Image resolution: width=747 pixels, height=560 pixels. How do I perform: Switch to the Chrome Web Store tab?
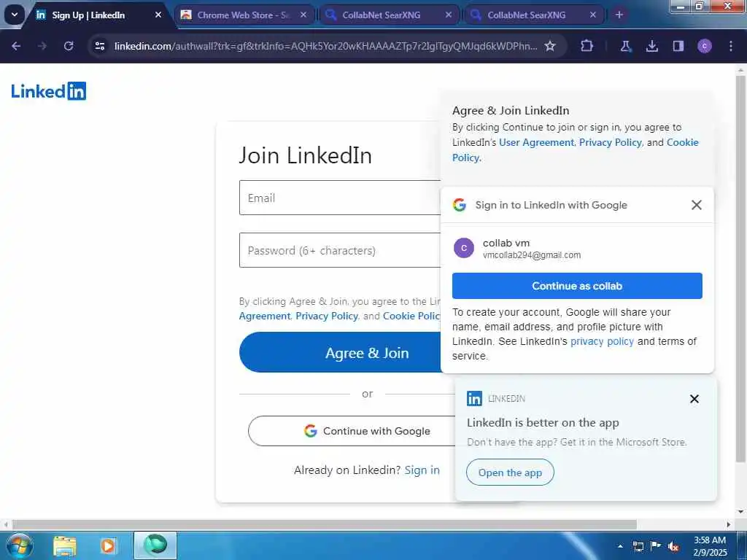[x=244, y=15]
